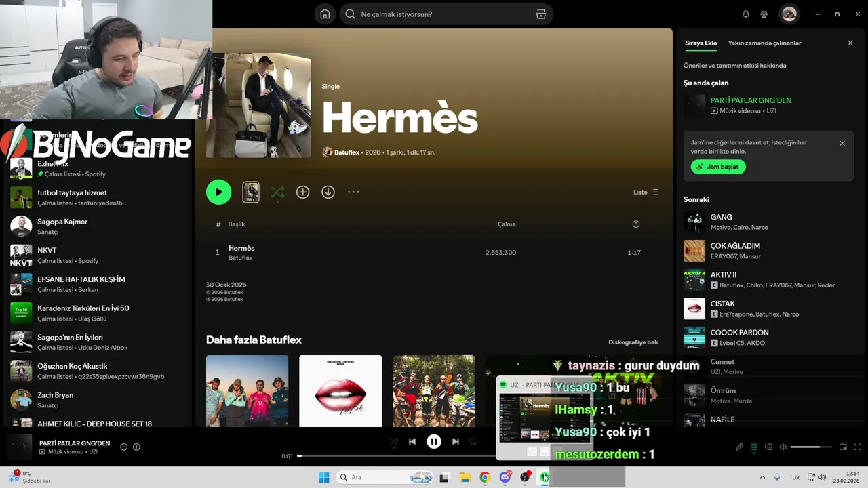Viewport: 868px width, 488px height.
Task: Open the red lips album card
Action: point(340,391)
